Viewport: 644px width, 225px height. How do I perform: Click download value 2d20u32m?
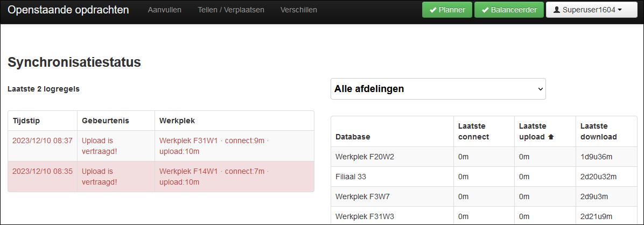tap(599, 177)
